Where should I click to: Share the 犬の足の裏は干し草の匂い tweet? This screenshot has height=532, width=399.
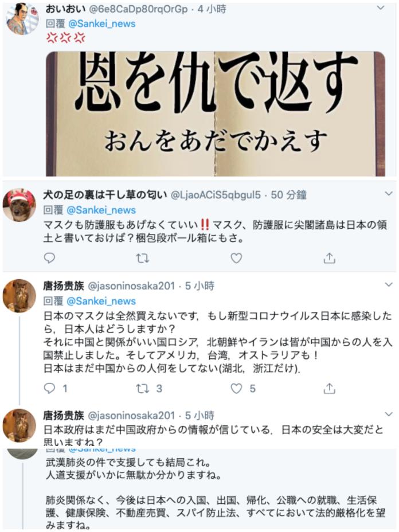pyautogui.click(x=329, y=259)
